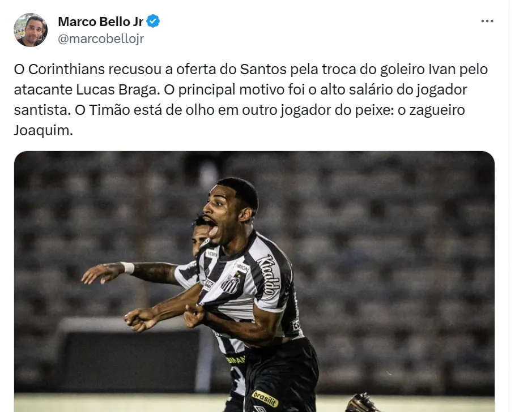Open the @marcobellojr handle link
Viewport: 532px width, 412px height.
click(101, 38)
